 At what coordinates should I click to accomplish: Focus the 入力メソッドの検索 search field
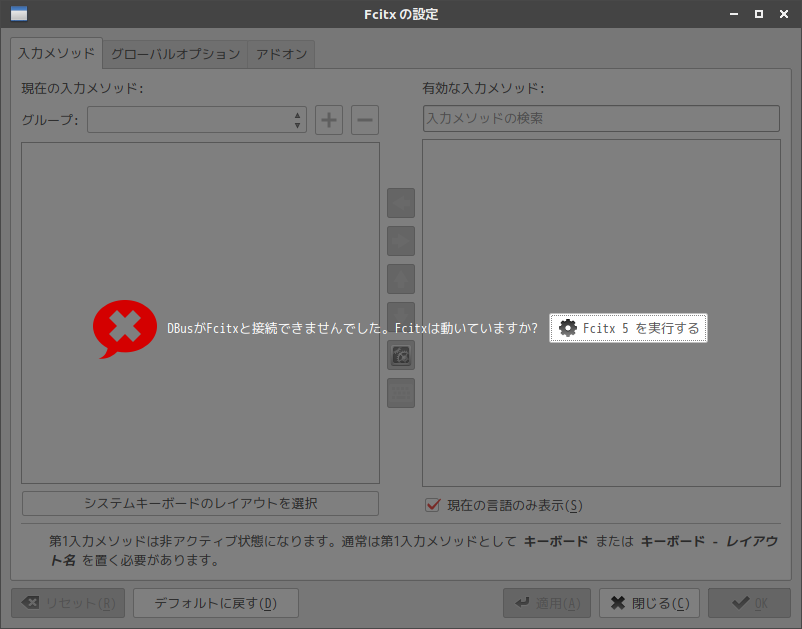tap(601, 119)
